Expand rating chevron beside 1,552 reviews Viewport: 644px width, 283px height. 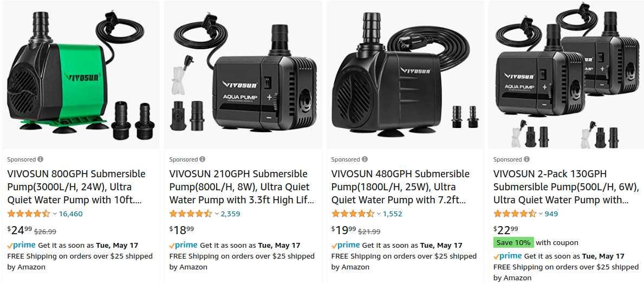point(379,214)
